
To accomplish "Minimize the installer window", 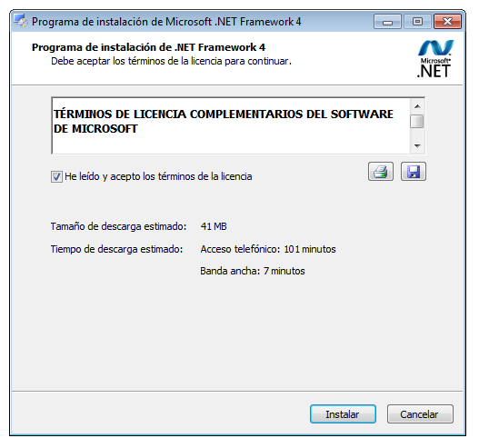I will (387, 22).
